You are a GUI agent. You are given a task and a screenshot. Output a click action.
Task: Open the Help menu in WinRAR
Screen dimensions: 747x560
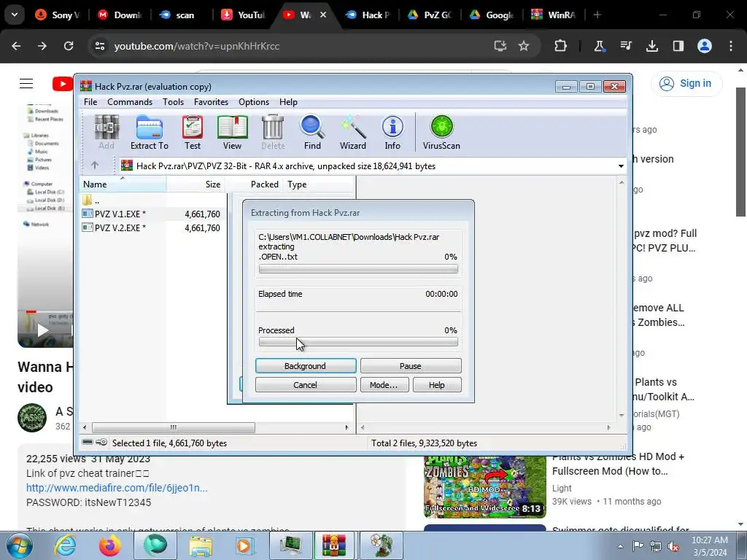click(288, 102)
